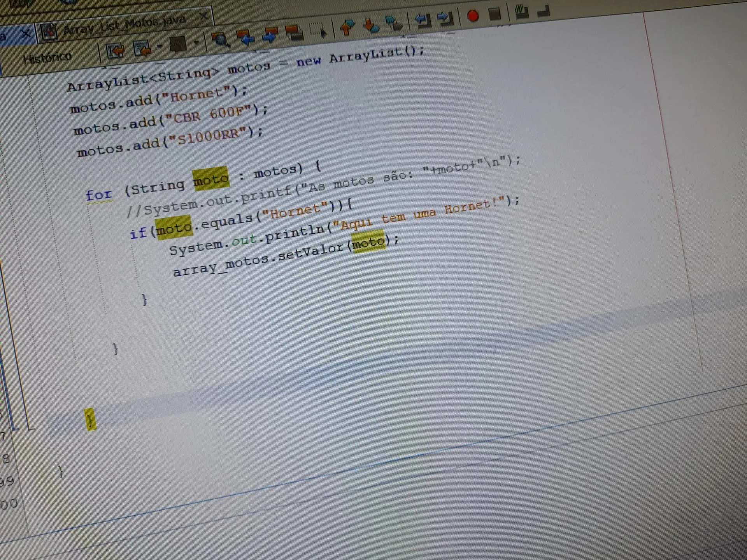
Task: Comment selected lines icon
Action: (521, 11)
